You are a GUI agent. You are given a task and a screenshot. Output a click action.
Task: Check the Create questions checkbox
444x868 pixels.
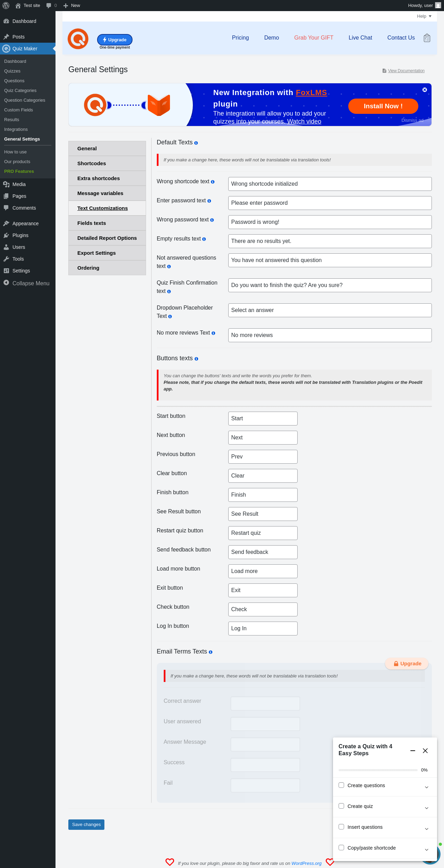coord(341,785)
